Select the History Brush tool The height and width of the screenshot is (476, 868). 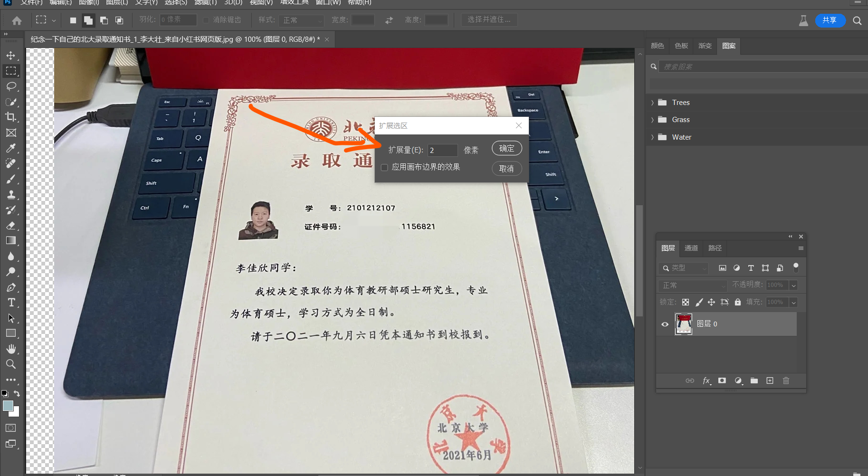coord(11,210)
